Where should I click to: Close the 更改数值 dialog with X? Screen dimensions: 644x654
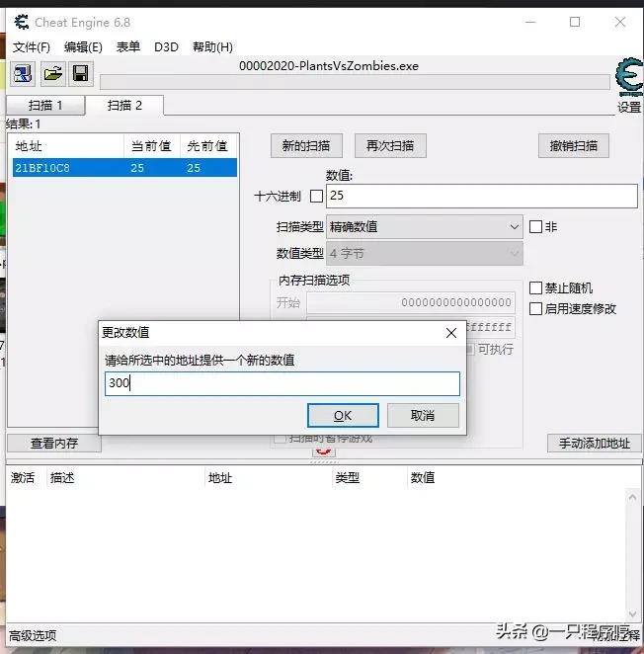pos(450,333)
